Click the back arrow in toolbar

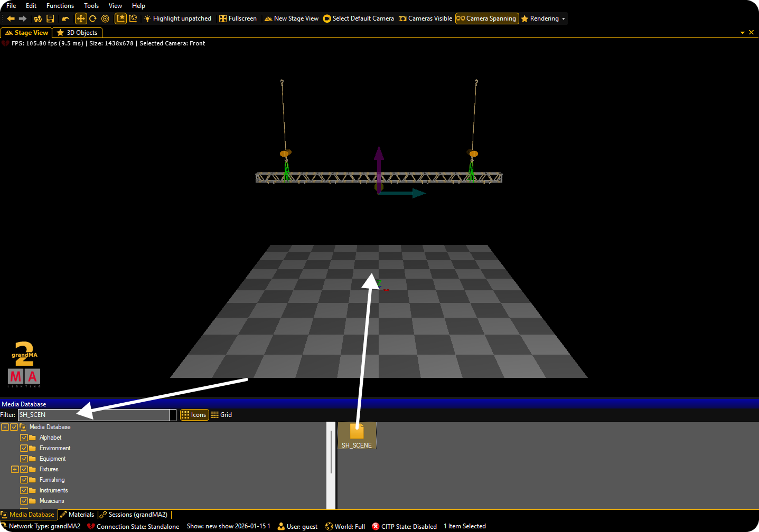(11, 18)
